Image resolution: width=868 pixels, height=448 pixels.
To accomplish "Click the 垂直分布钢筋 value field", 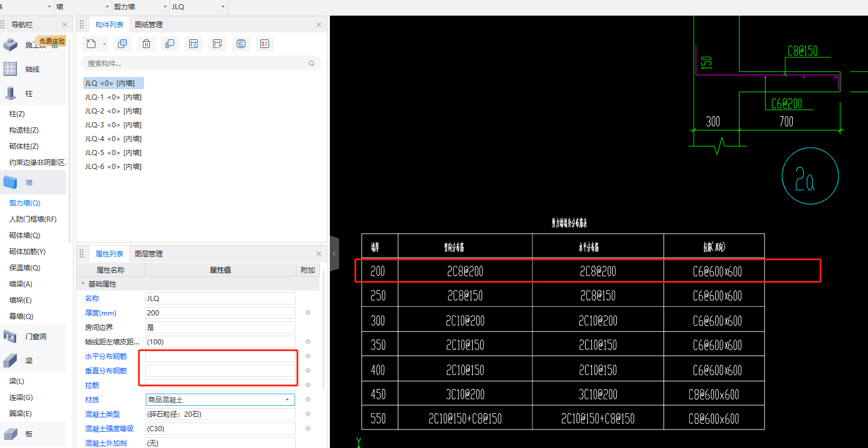I will [220, 371].
